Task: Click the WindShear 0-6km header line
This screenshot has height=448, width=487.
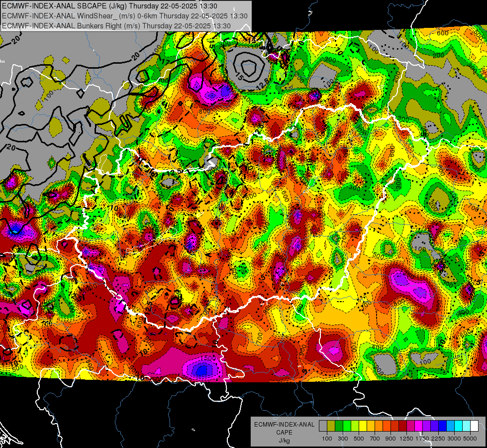Action: pos(124,16)
